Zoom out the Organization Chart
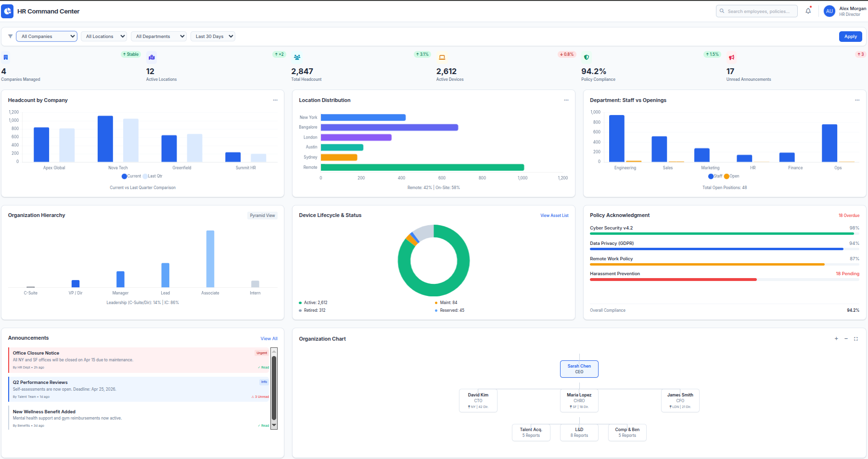 [x=846, y=339]
